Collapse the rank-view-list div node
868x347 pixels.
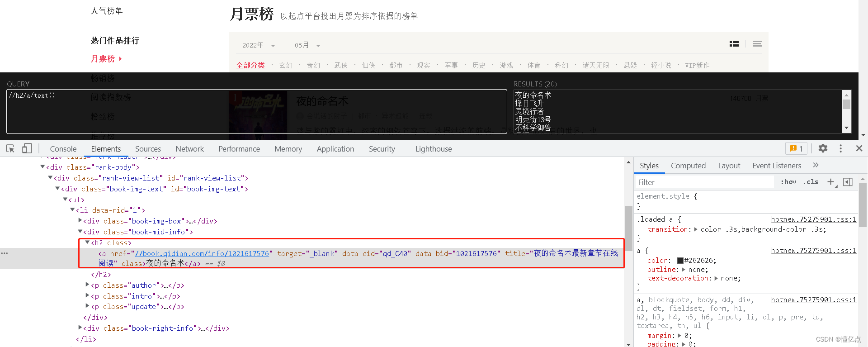coord(50,178)
